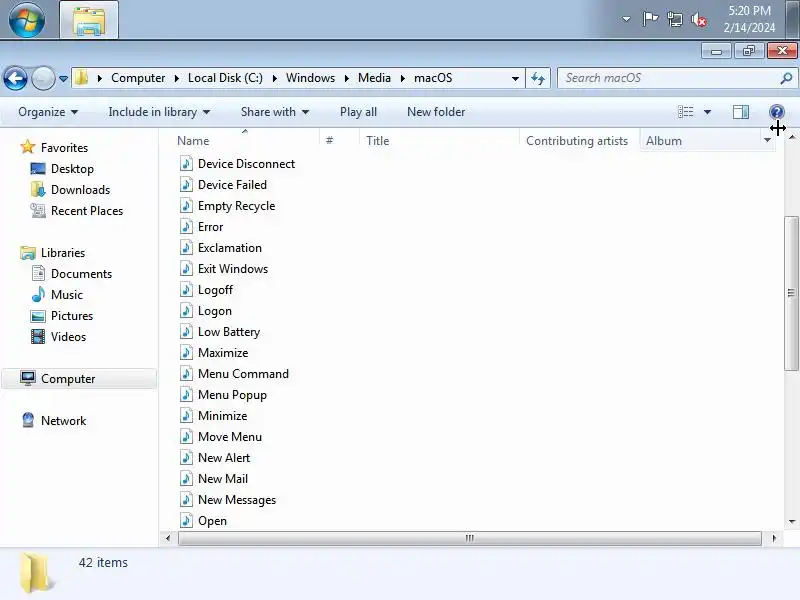Image resolution: width=800 pixels, height=600 pixels.
Task: Select the Maximize sound file icon
Action: [x=186, y=353]
